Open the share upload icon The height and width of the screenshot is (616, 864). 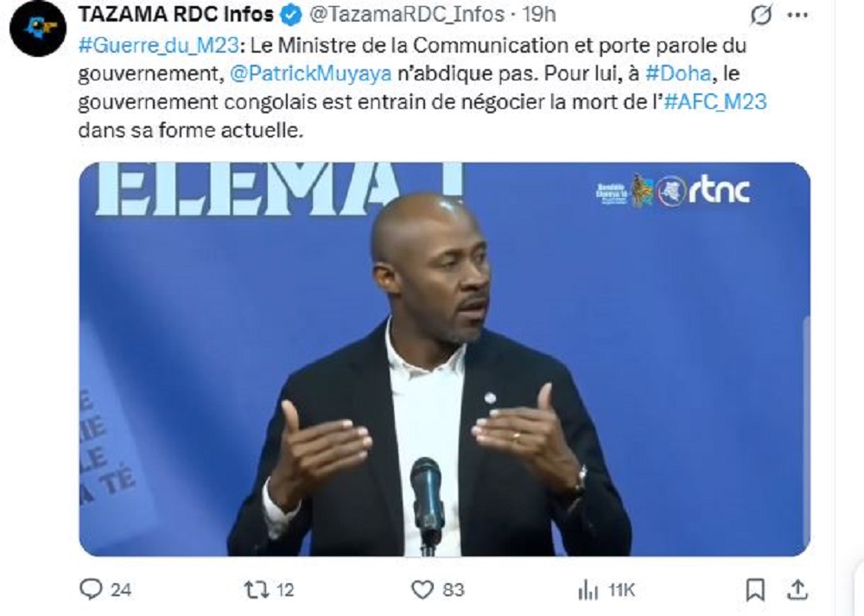click(797, 589)
